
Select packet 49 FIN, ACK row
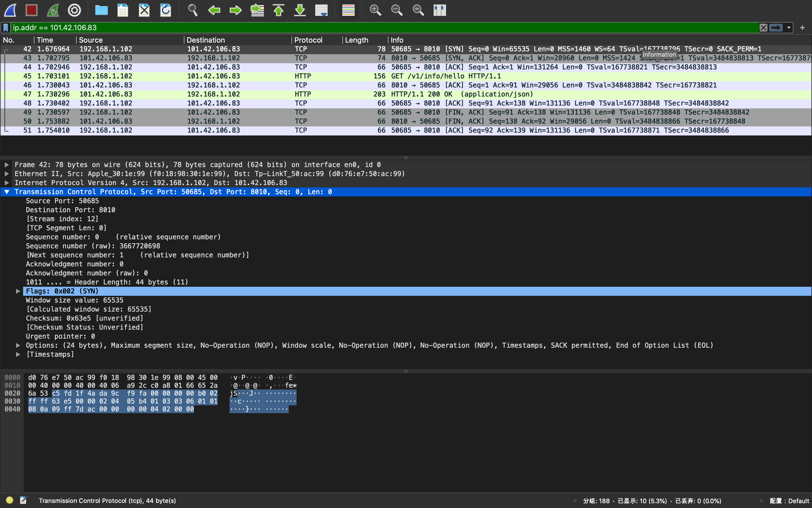point(406,112)
